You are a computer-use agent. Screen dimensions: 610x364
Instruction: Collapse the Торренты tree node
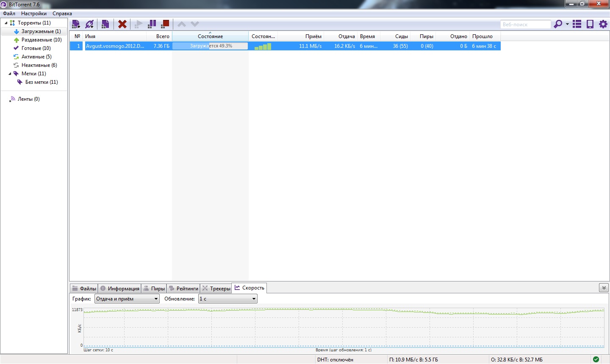(6, 23)
